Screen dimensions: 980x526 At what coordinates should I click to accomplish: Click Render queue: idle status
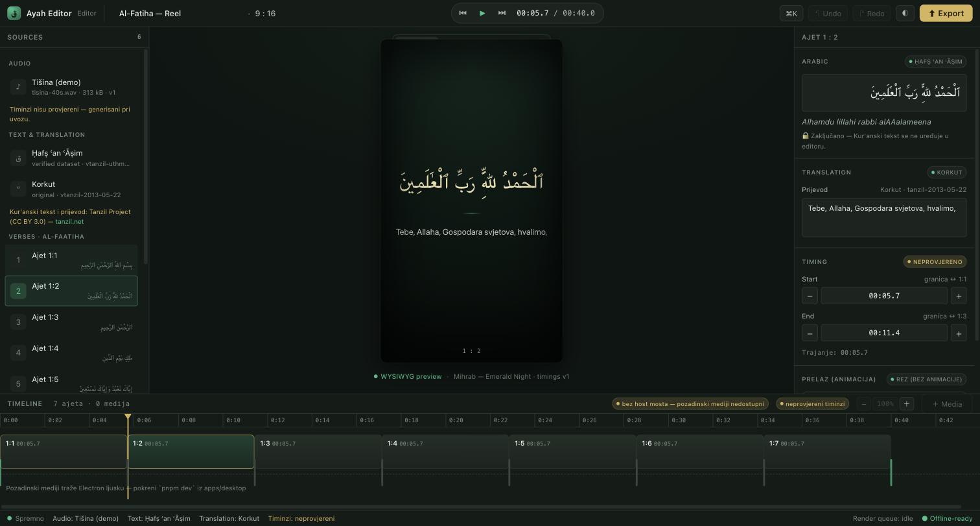coord(883,518)
